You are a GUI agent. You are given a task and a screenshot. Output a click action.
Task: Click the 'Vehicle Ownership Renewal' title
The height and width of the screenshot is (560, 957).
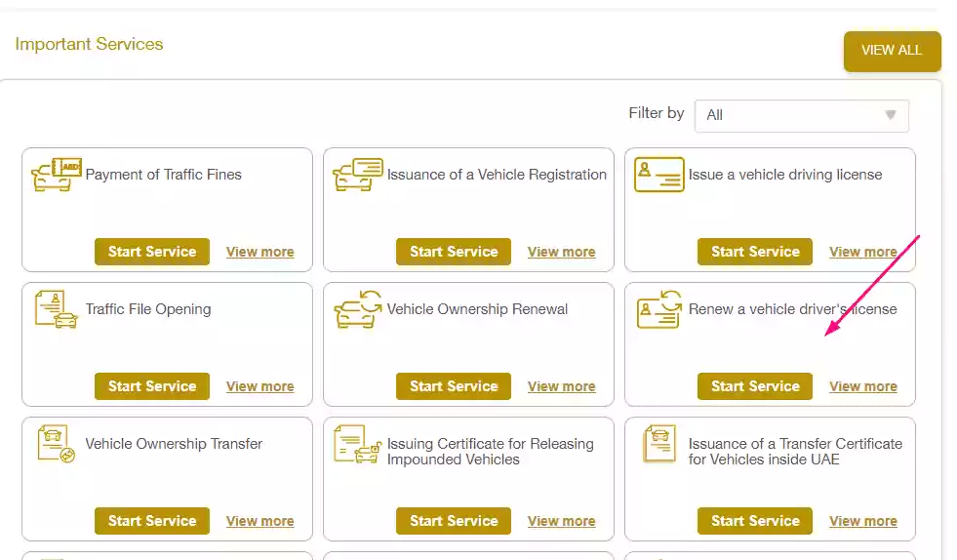point(477,309)
